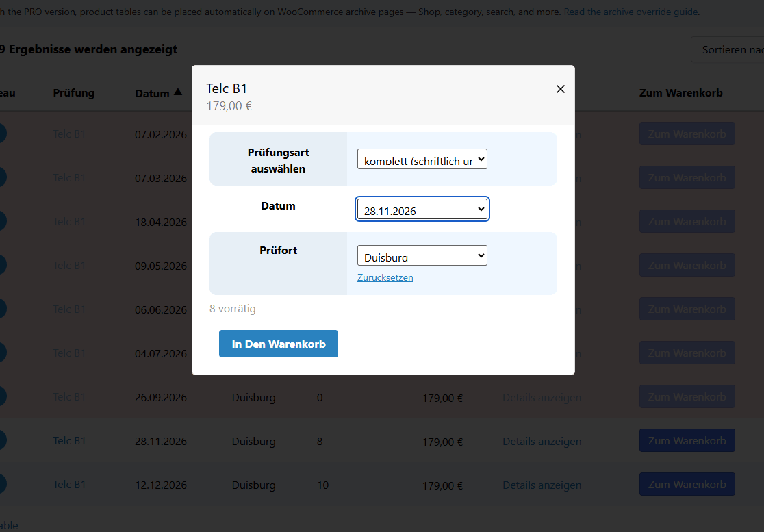The image size is (764, 532).
Task: Open the Prüfungsart auswählen dropdown
Action: pyautogui.click(x=422, y=159)
